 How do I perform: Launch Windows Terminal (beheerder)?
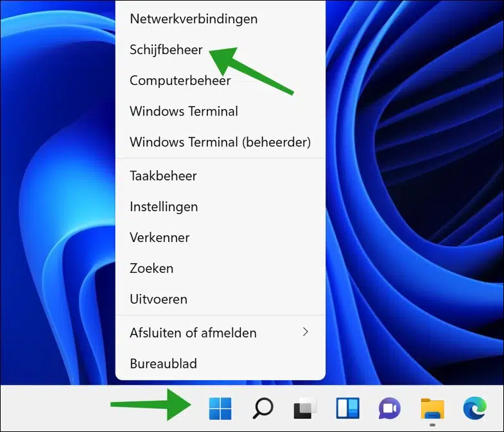coord(220,142)
